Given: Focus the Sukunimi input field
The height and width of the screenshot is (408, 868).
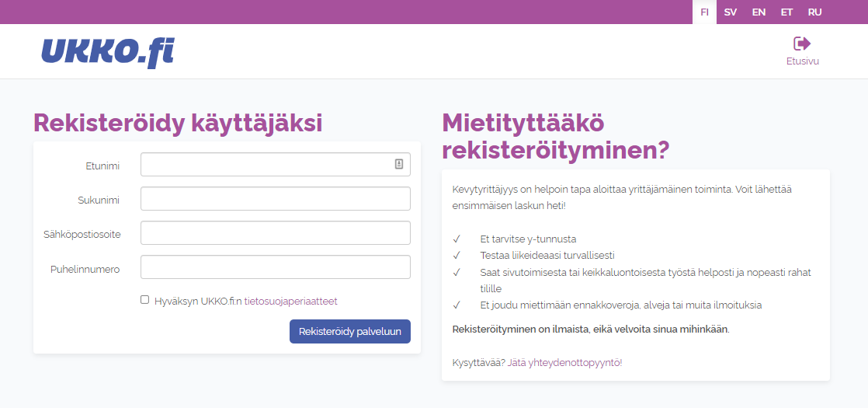Looking at the screenshot, I should pyautogui.click(x=275, y=198).
